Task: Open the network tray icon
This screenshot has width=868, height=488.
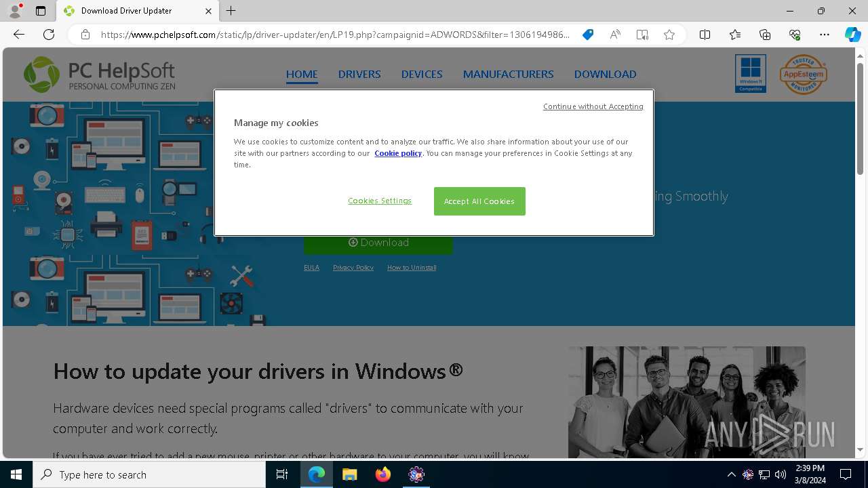Action: [764, 474]
